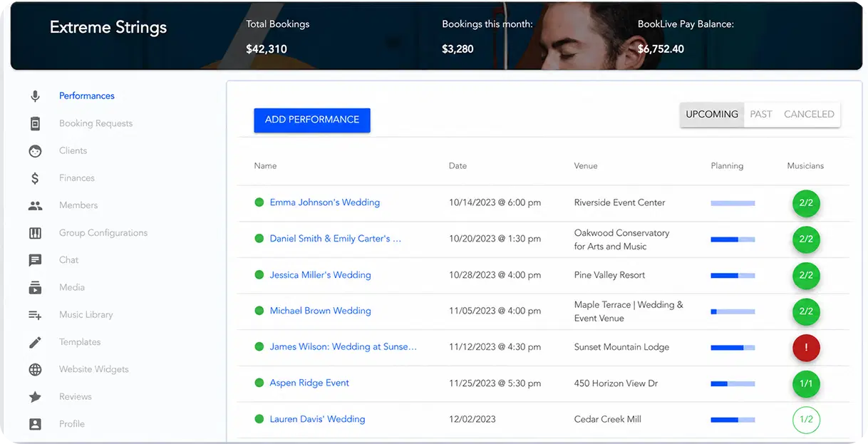This screenshot has height=444, width=868.
Task: Click the 1/1 musicians badge for Aspen Ridge
Action: 806,383
